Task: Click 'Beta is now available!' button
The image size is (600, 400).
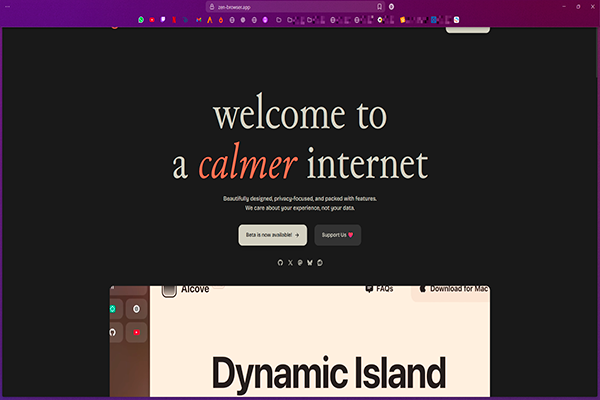Action: point(272,235)
